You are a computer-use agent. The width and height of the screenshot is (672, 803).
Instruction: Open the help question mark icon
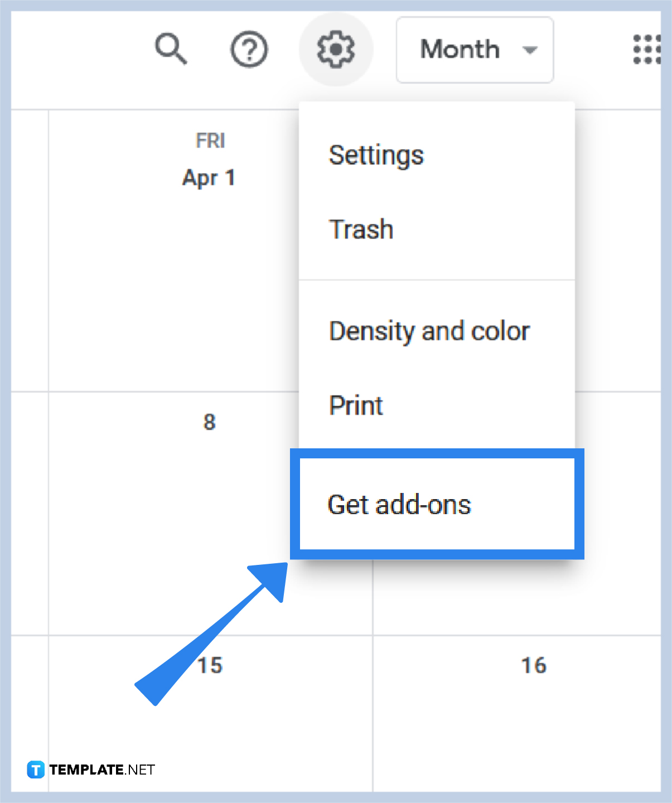pos(249,50)
